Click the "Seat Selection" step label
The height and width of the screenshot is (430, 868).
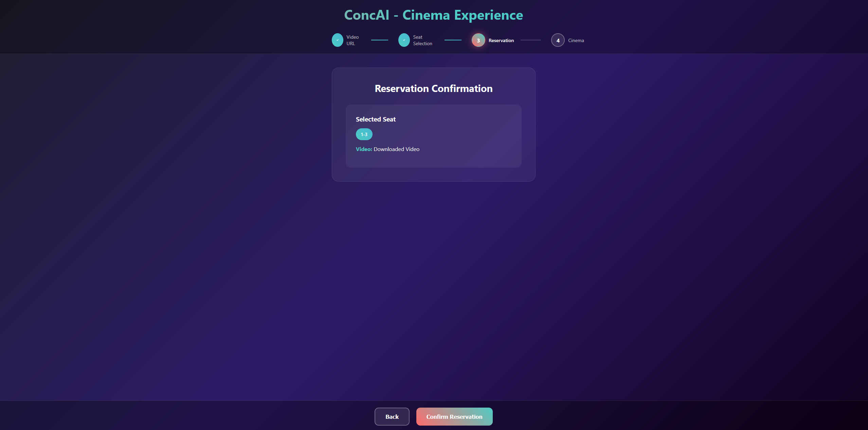coord(422,40)
